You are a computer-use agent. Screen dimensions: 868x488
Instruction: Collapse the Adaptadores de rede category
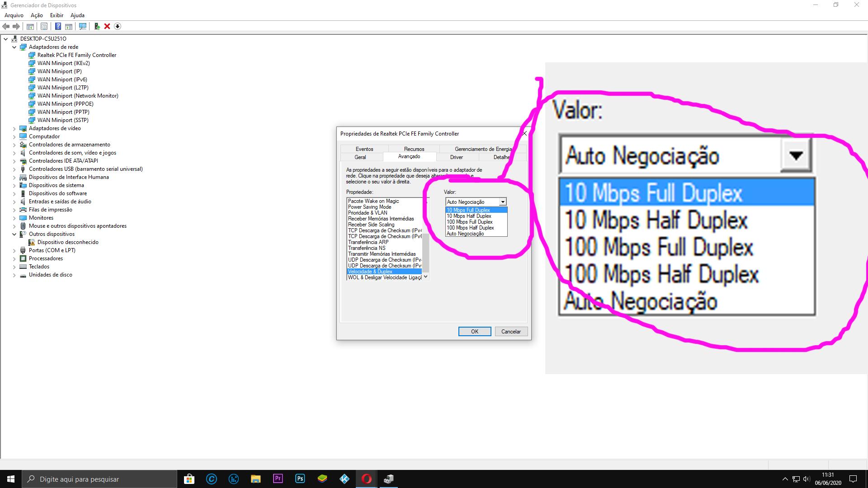coord(14,47)
